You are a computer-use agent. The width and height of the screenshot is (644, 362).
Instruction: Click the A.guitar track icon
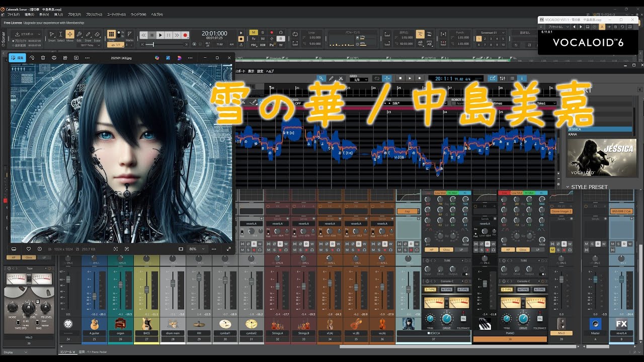click(x=94, y=323)
